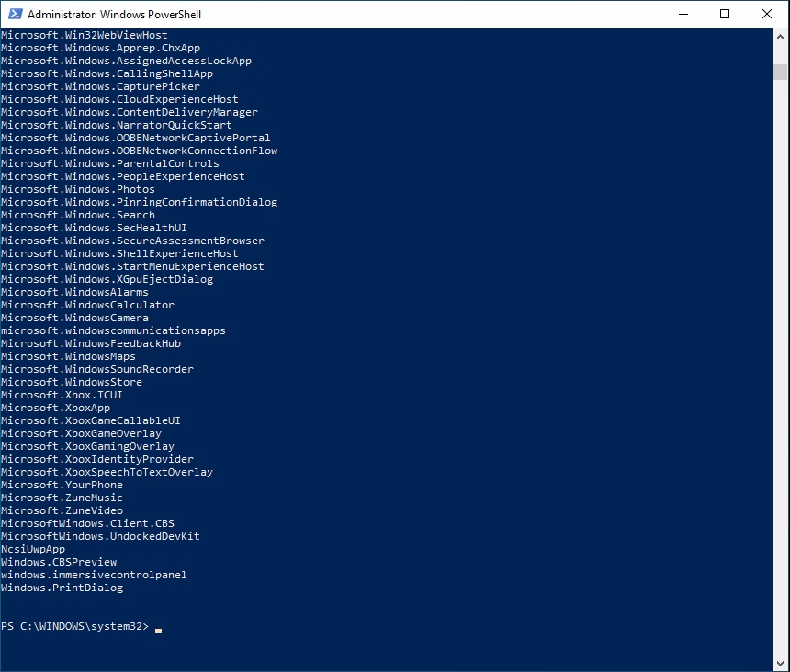Image resolution: width=790 pixels, height=672 pixels.
Task: Click the Microsoft.WindowsCalculator line
Action: 87,305
